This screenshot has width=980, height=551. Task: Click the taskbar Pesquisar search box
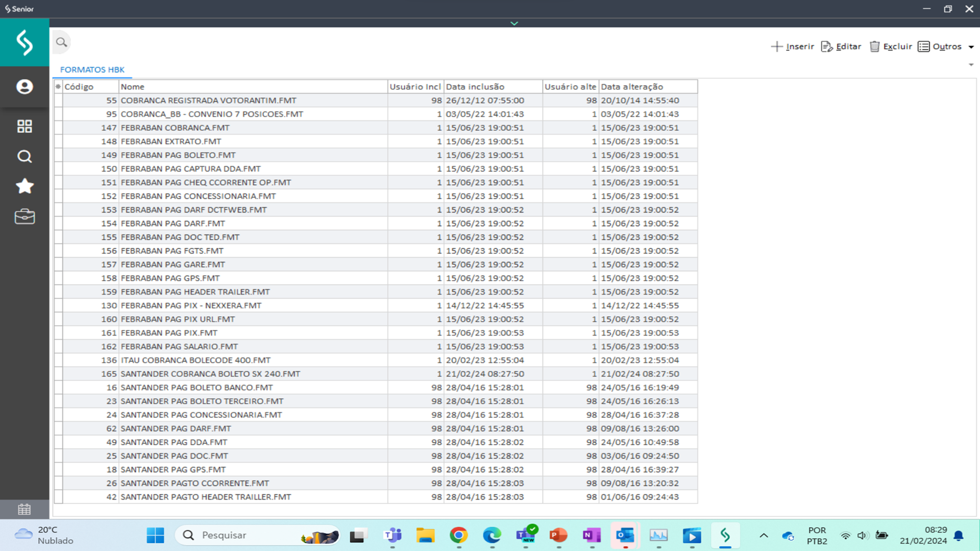pos(258,535)
